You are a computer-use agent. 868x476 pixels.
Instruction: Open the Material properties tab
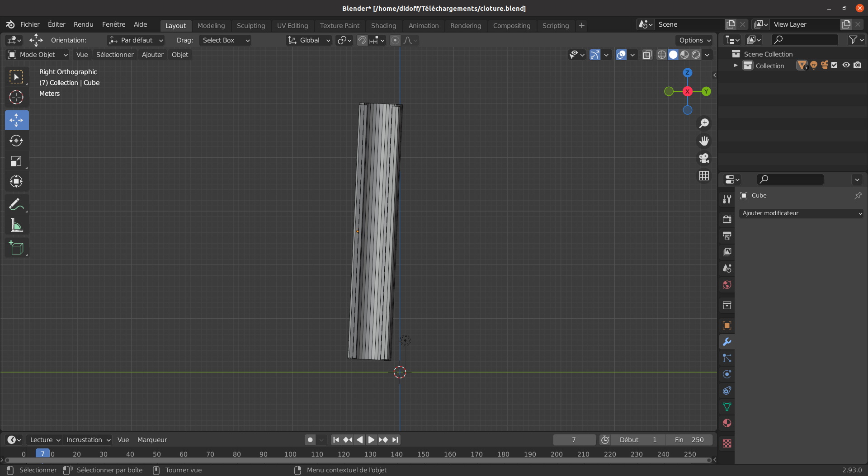[x=727, y=424]
